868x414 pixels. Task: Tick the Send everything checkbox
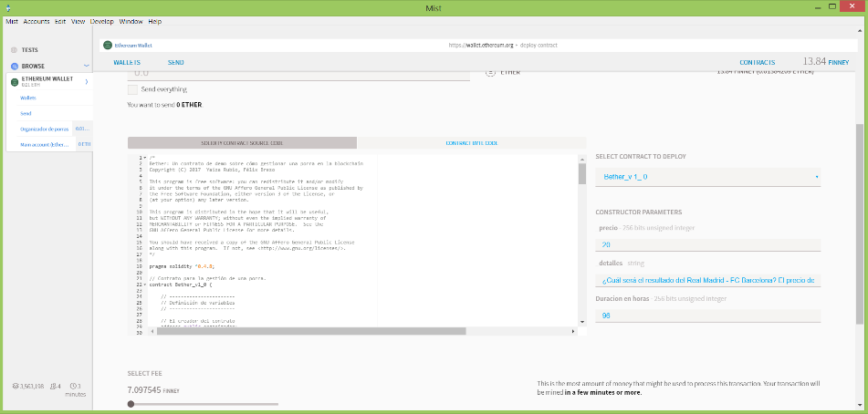(132, 89)
